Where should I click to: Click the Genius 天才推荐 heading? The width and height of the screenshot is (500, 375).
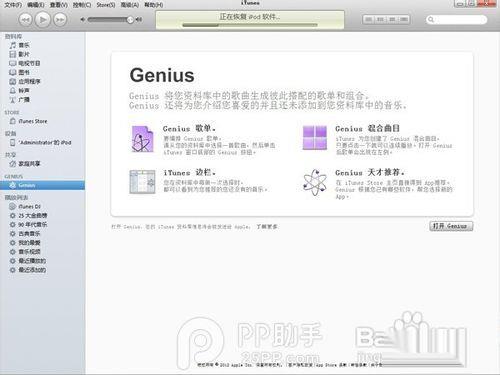point(370,173)
